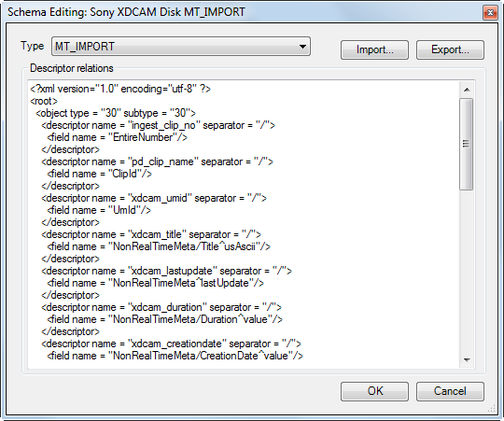Click the "NonRealTimeMeta^lastUpdate" field line
This screenshot has width=504, height=421.
tap(155, 283)
